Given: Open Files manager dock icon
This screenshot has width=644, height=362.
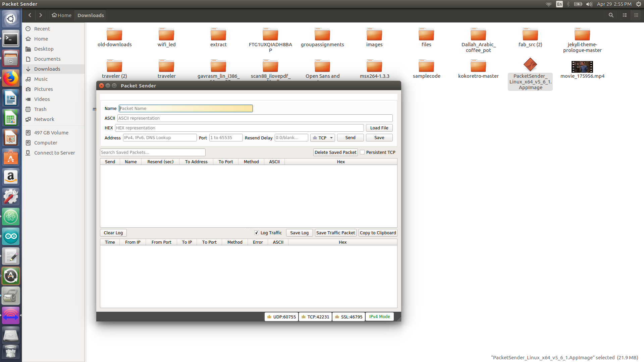Looking at the screenshot, I should (x=11, y=59).
